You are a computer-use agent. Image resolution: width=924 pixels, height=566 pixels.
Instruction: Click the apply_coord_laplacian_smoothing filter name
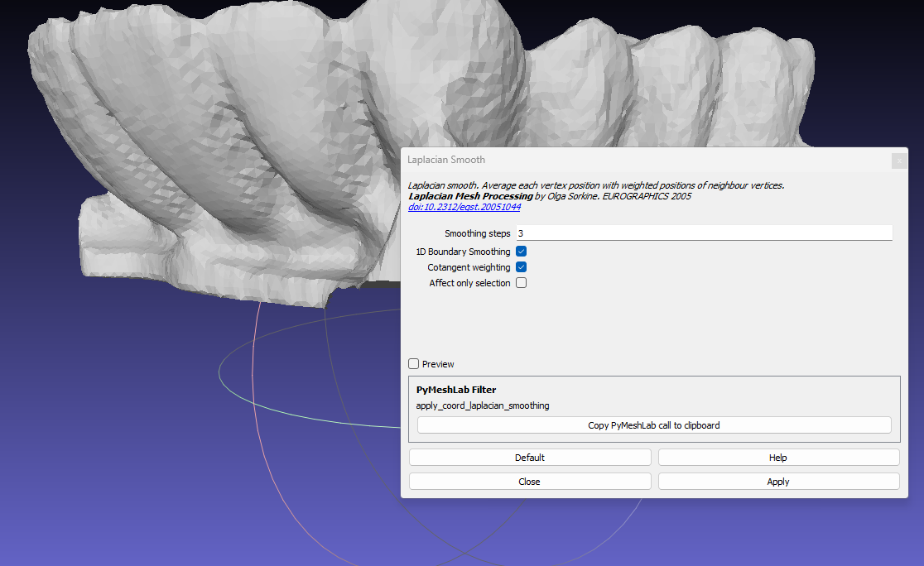click(481, 405)
